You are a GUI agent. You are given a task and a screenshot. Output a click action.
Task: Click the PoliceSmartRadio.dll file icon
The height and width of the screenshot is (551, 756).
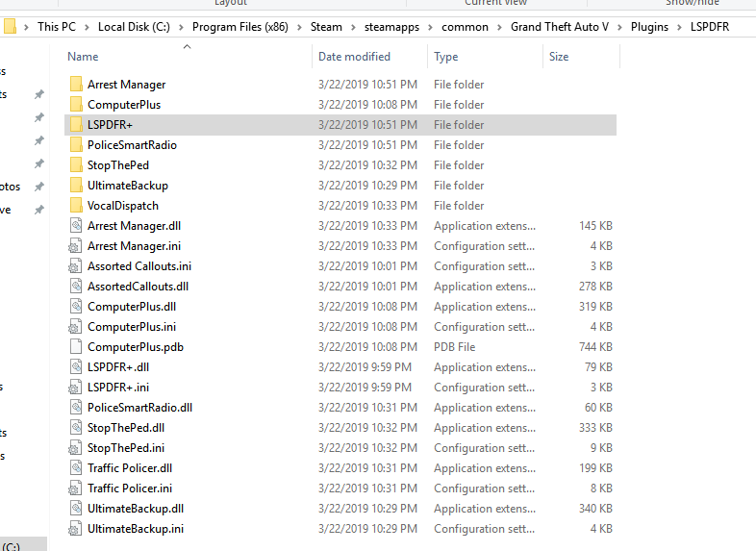[x=76, y=408]
